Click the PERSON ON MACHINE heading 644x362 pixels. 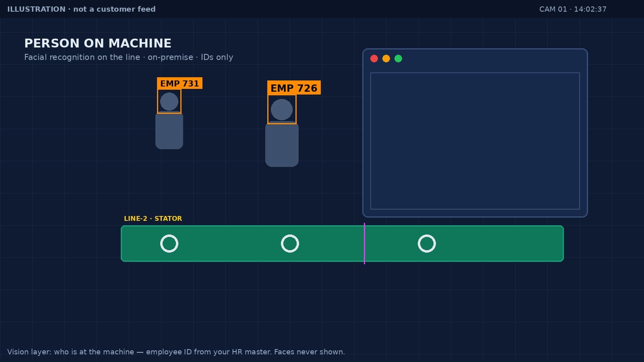click(x=98, y=43)
